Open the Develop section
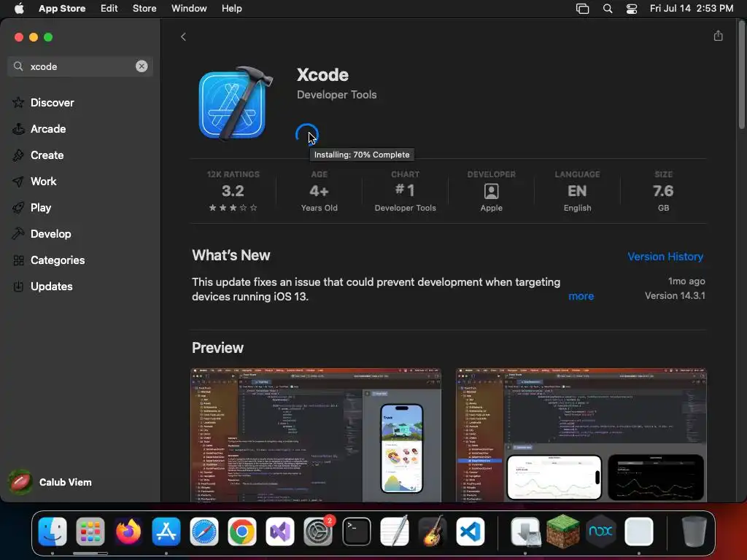 pos(50,234)
